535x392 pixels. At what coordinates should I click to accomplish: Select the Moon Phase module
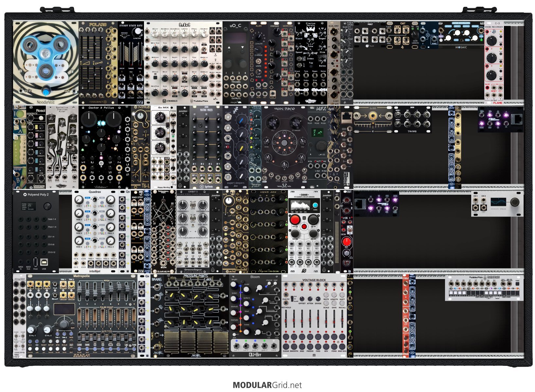point(284,147)
